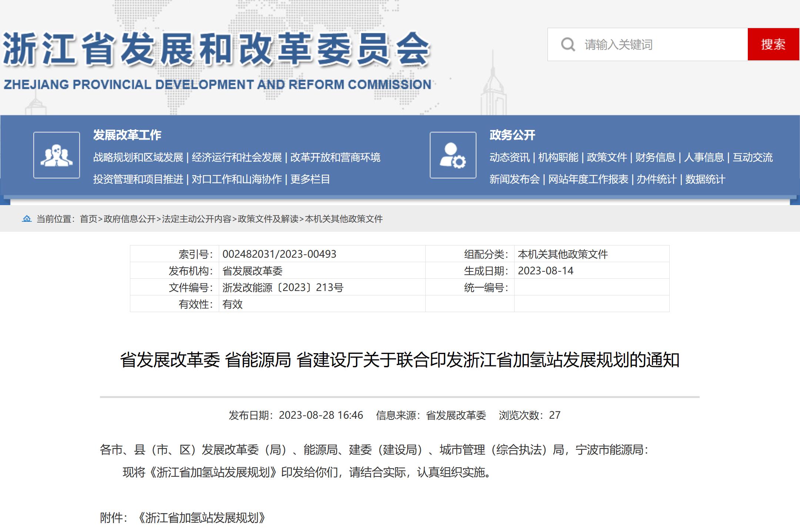Click 政府信息公开 breadcrumb link
The image size is (800, 532).
[x=130, y=219]
